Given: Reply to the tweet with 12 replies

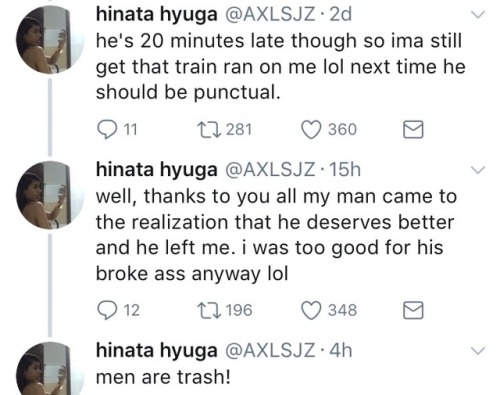Looking at the screenshot, I should coord(106,311).
